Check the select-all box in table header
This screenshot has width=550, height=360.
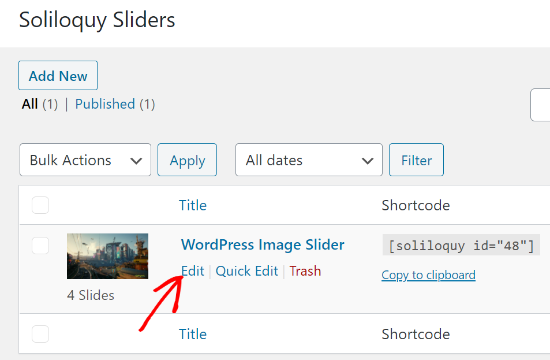40,205
